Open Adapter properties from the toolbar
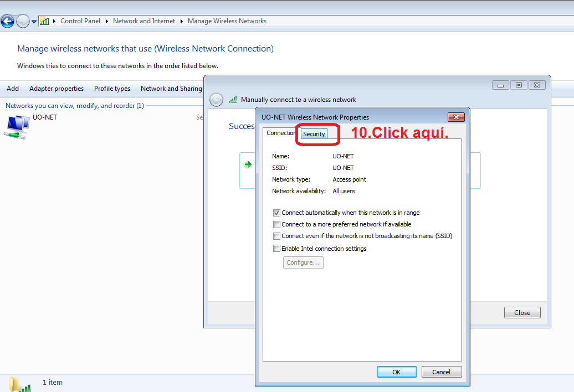The height and width of the screenshot is (392, 574). (57, 89)
